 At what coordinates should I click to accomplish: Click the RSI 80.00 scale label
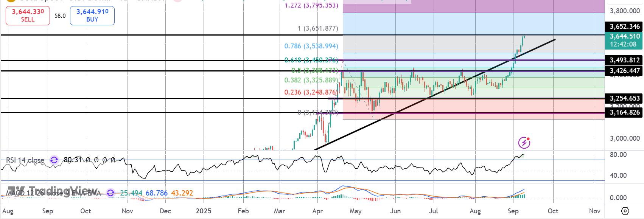pyautogui.click(x=618, y=155)
